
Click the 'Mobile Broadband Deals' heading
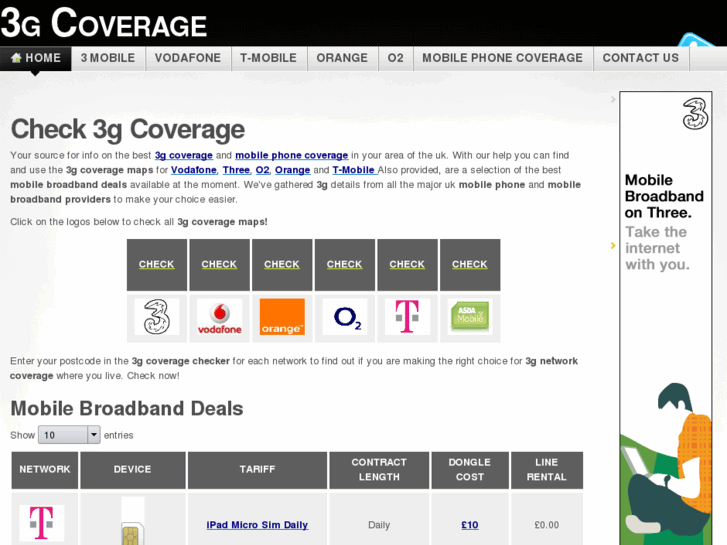coord(127,409)
